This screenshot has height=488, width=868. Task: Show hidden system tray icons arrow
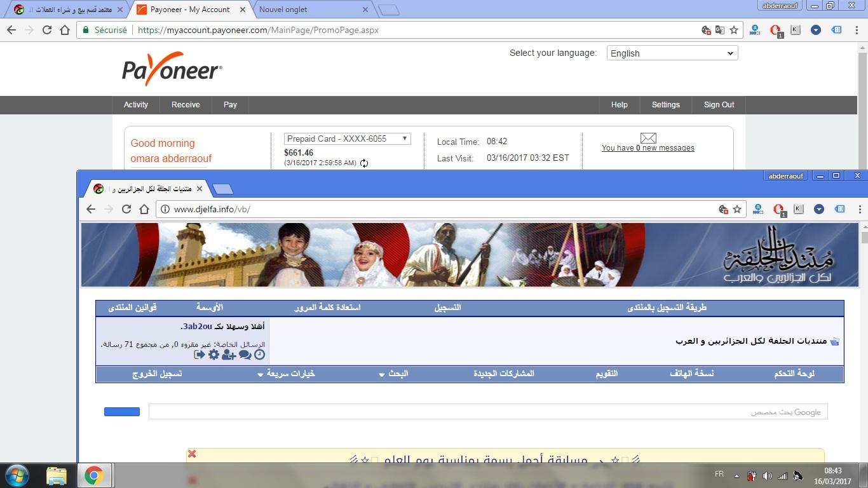coord(737,476)
